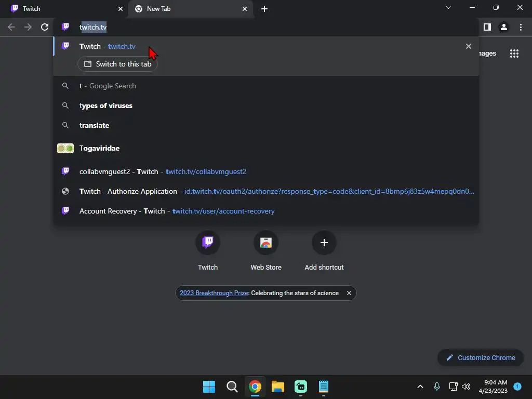Open the 2023 Breakthrough Prize link
This screenshot has width=532, height=399.
[214, 293]
